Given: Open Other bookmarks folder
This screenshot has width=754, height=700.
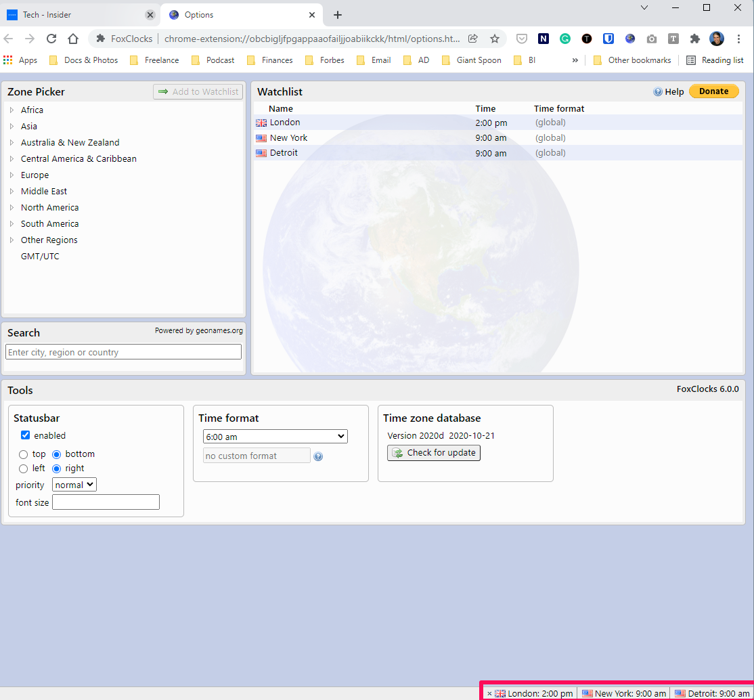Looking at the screenshot, I should (x=632, y=60).
